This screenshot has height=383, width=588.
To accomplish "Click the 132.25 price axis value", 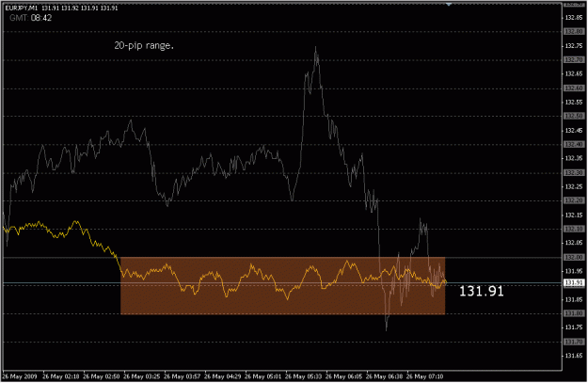I will 574,186.
